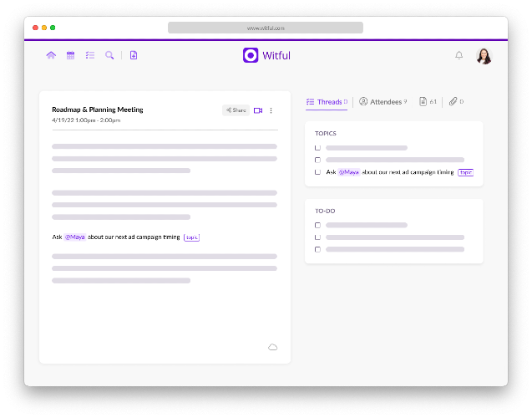Go to the Home icon
This screenshot has width=532, height=418.
click(x=51, y=55)
